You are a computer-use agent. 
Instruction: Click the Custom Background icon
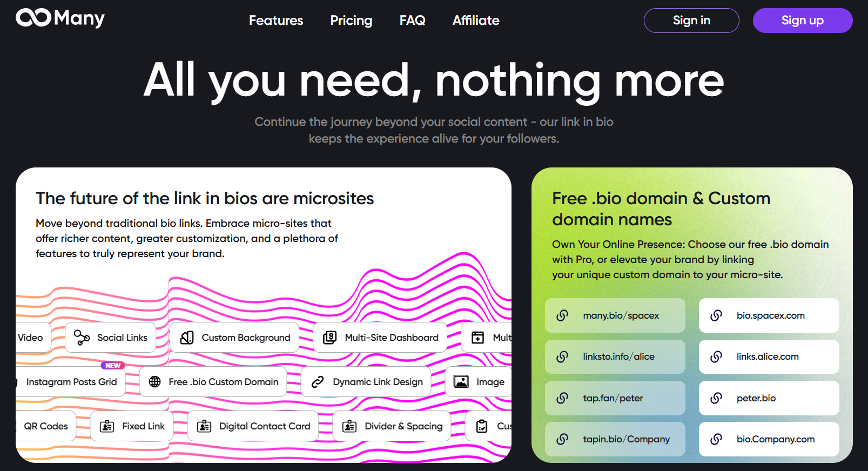click(x=187, y=338)
